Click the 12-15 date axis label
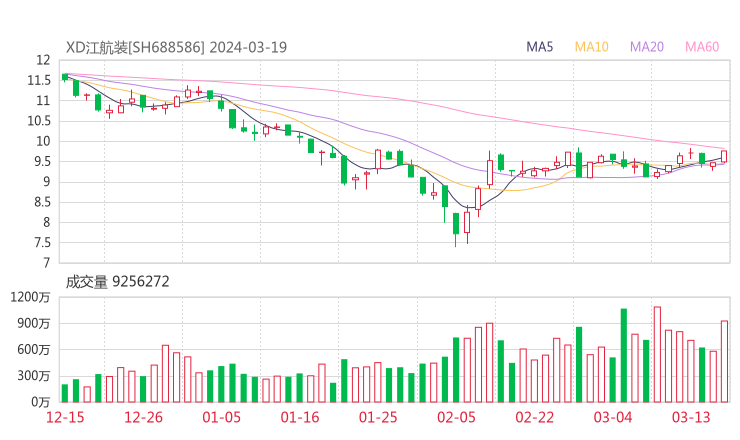740x440 pixels. pos(65,417)
